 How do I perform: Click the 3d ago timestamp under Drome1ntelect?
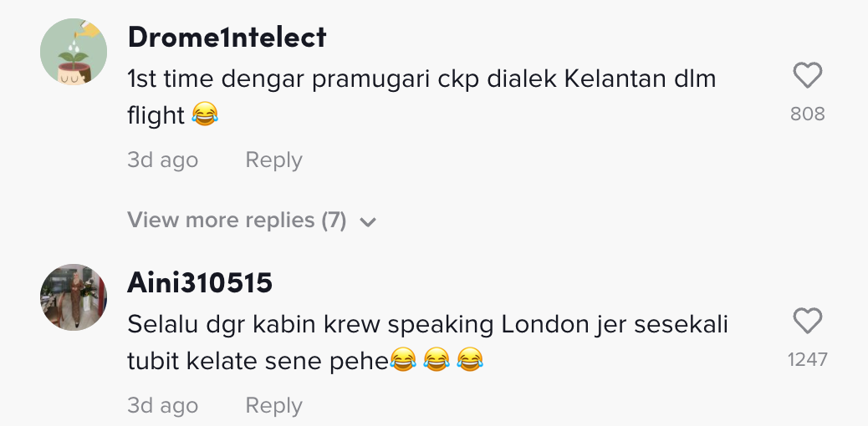point(162,160)
